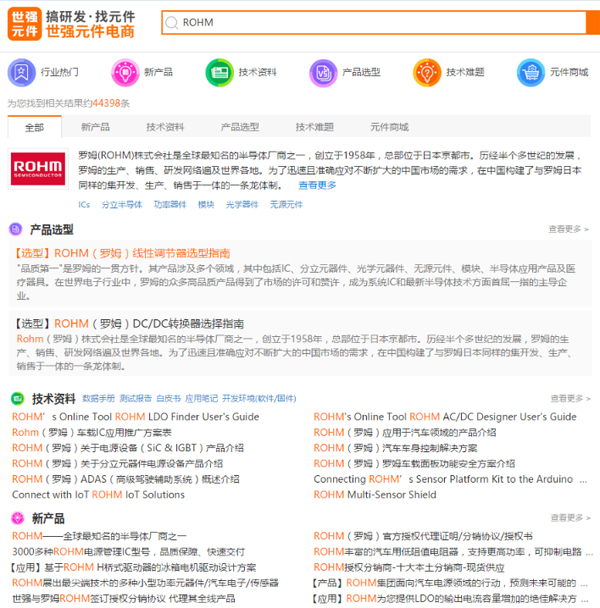Open ROHM为您提供LDO的输出电流容量 link
This screenshot has height=608, width=600.
click(452, 598)
